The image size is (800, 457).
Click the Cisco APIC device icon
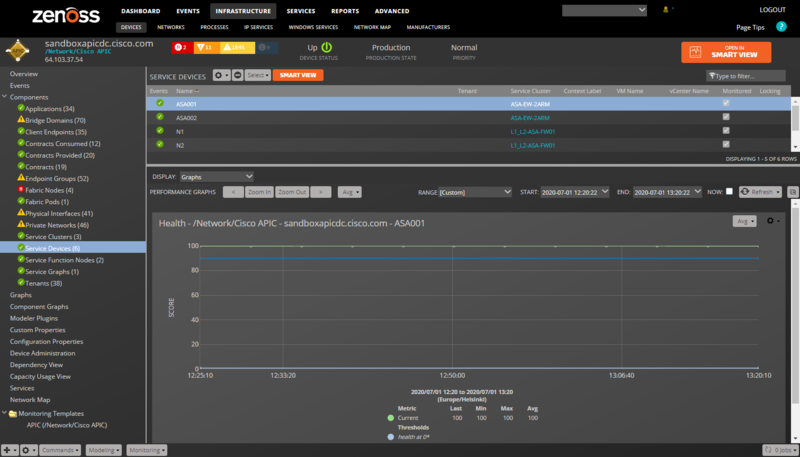click(17, 50)
